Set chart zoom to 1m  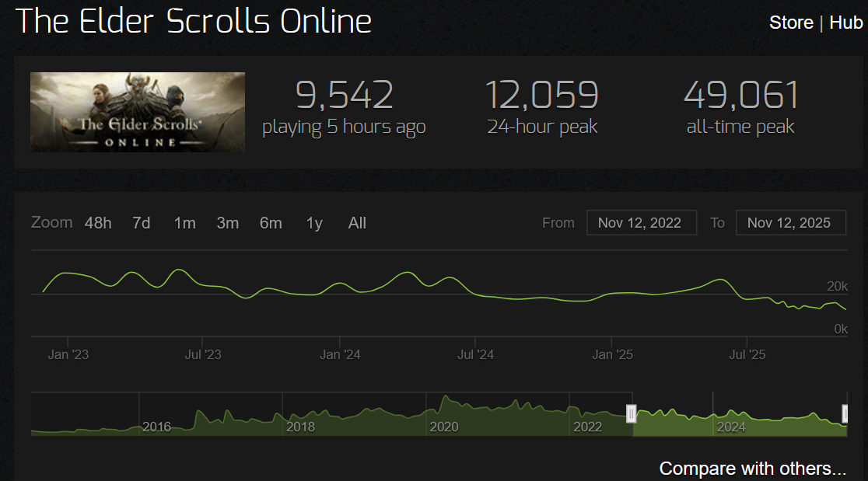(184, 223)
